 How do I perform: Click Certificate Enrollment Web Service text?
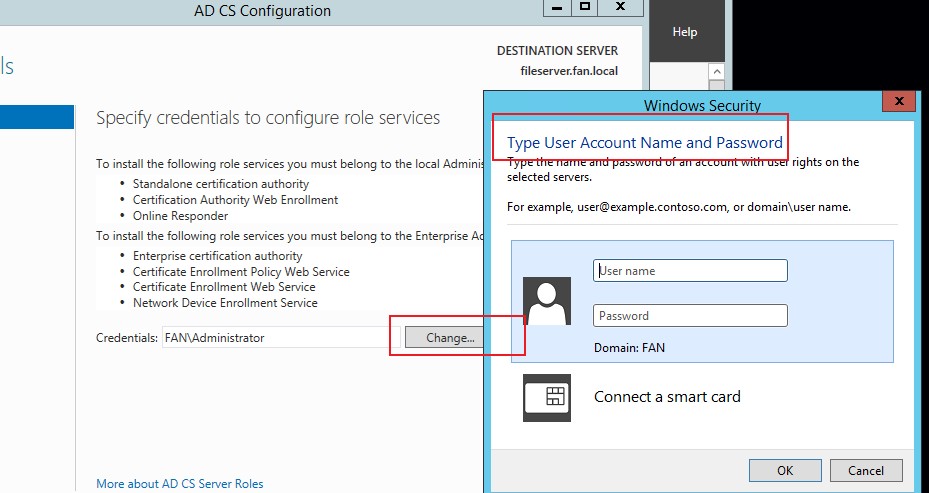(224, 287)
